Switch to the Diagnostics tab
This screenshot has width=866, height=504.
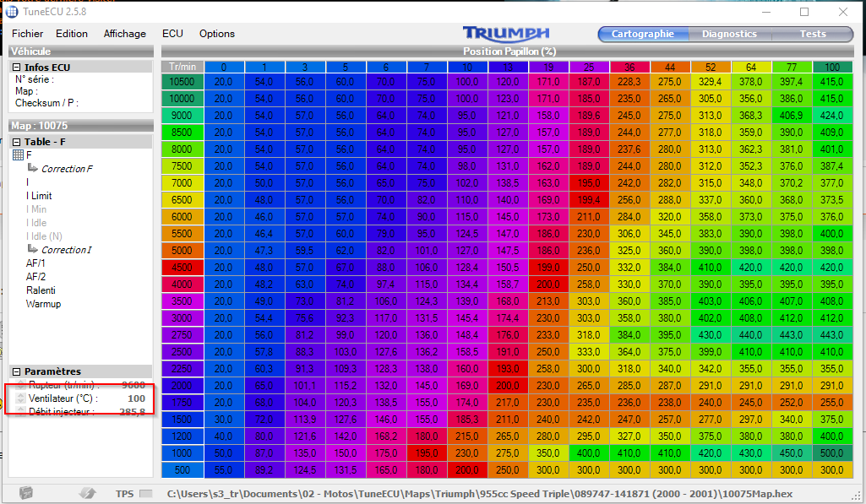coord(729,34)
